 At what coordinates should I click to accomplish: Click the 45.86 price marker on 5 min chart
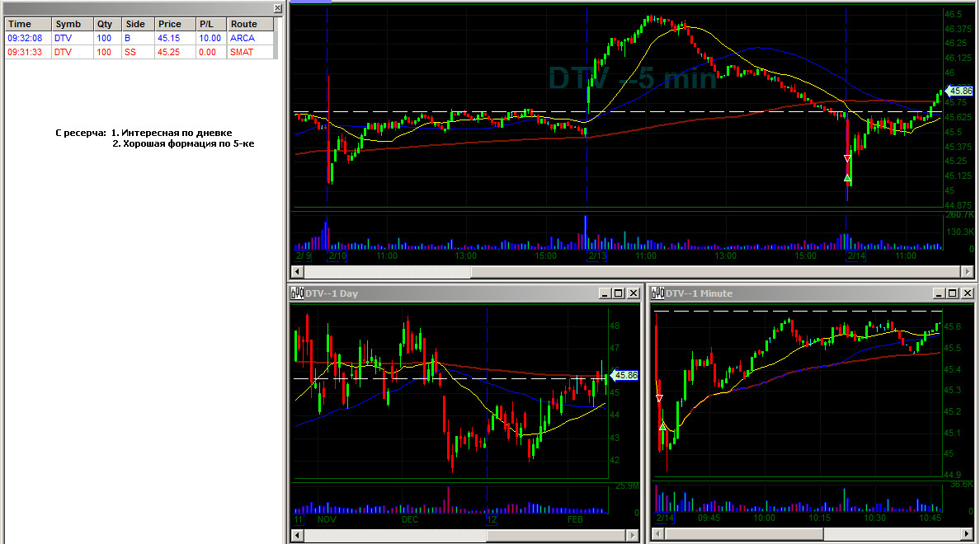[x=959, y=91]
